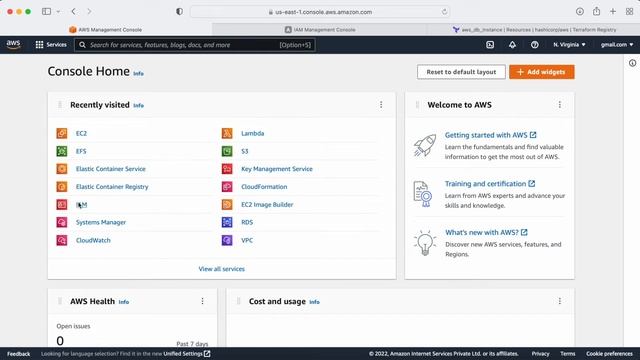Screen dimensions: 640x360
Task: Click the CloudWatch service icon
Action: [62, 240]
